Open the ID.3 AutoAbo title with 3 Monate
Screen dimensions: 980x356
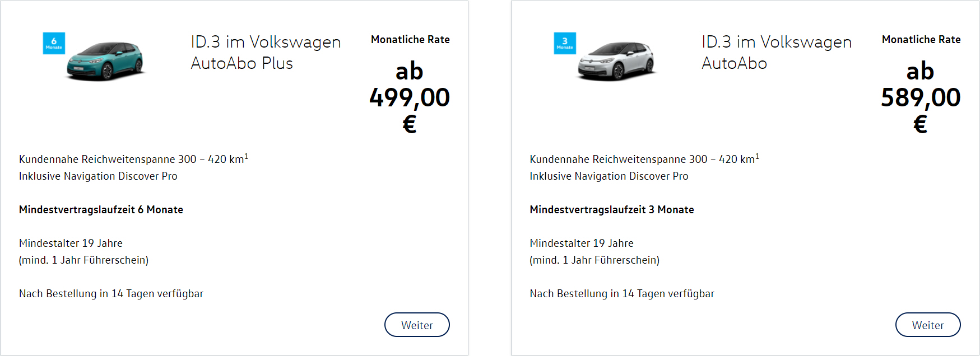776,53
